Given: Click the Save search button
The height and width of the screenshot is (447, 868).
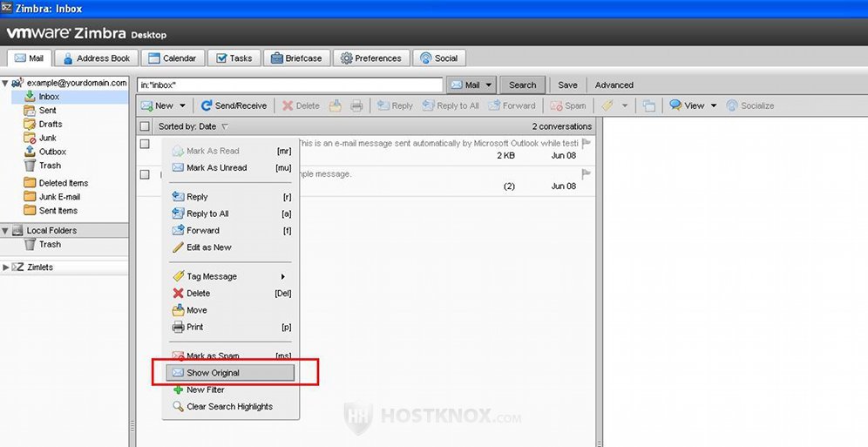Looking at the screenshot, I should [567, 85].
